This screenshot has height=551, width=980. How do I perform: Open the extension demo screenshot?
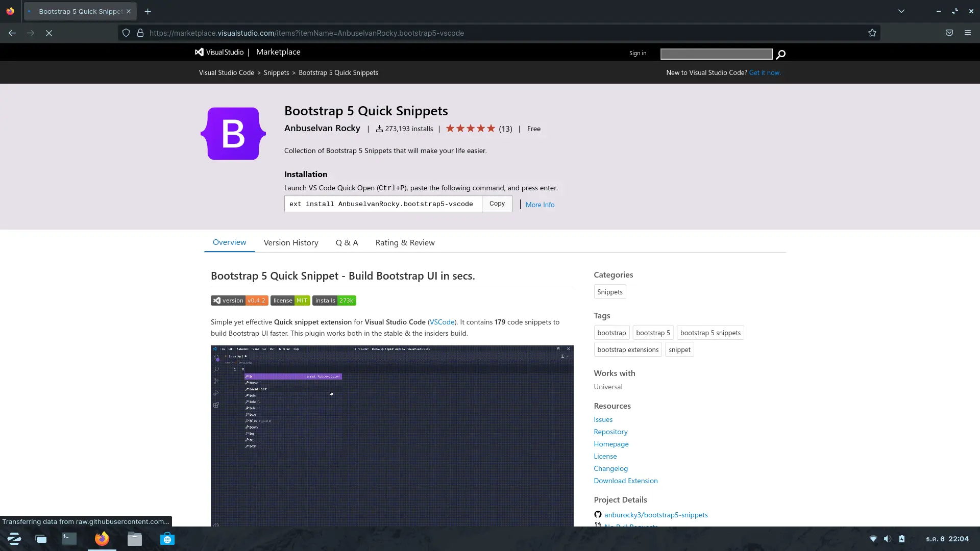[x=392, y=436]
